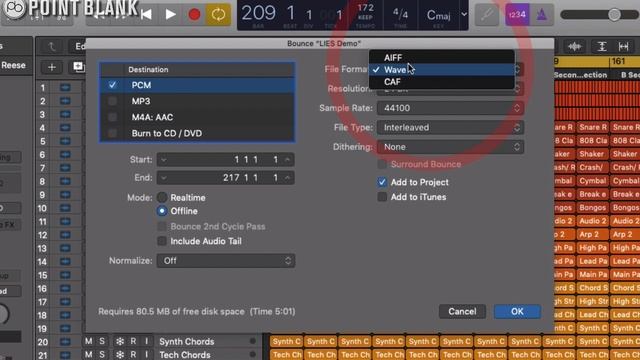Click the Start position increment arrow
Screen dimensions: 640x360
pyautogui.click(x=287, y=160)
